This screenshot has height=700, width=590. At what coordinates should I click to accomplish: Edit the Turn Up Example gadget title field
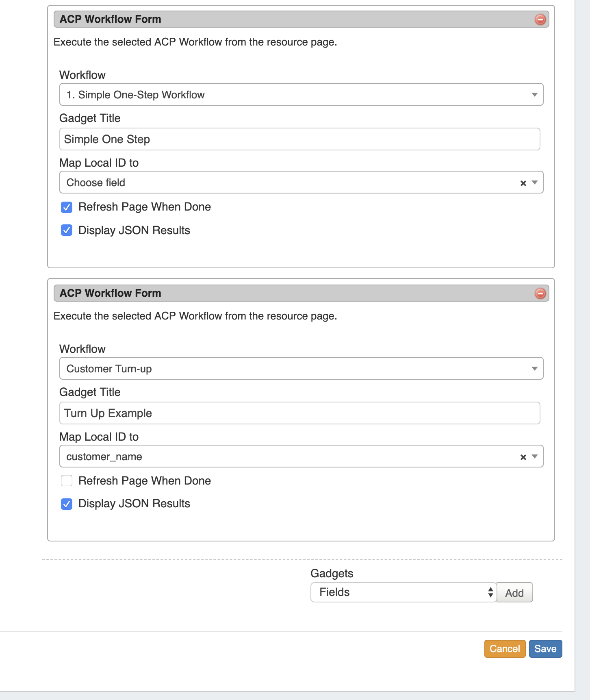(x=299, y=413)
